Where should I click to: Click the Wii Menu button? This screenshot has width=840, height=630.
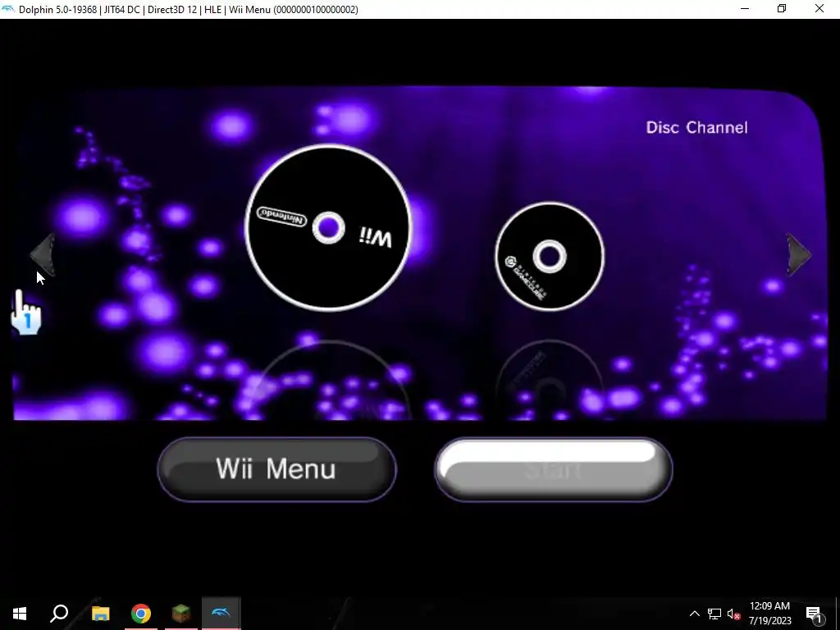click(277, 469)
